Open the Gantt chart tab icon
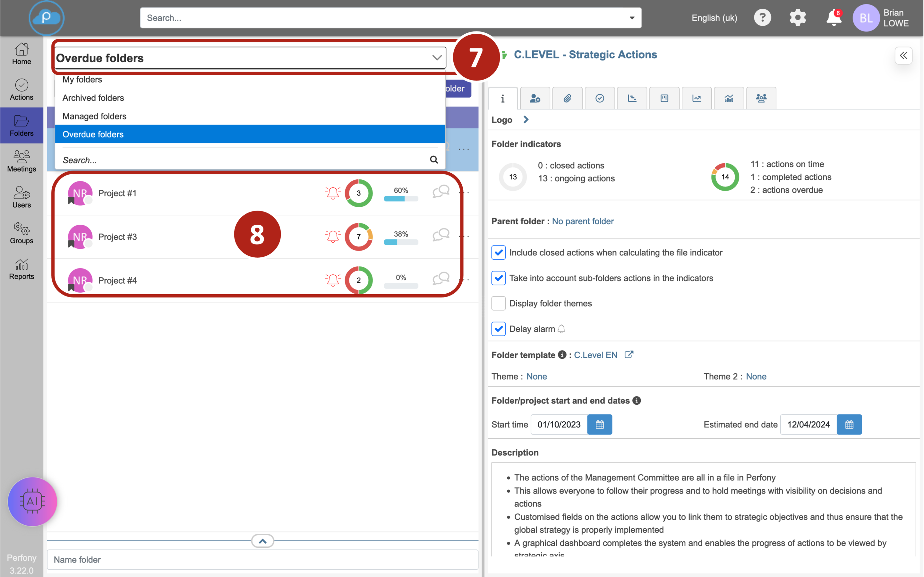The image size is (924, 577). [x=632, y=99]
